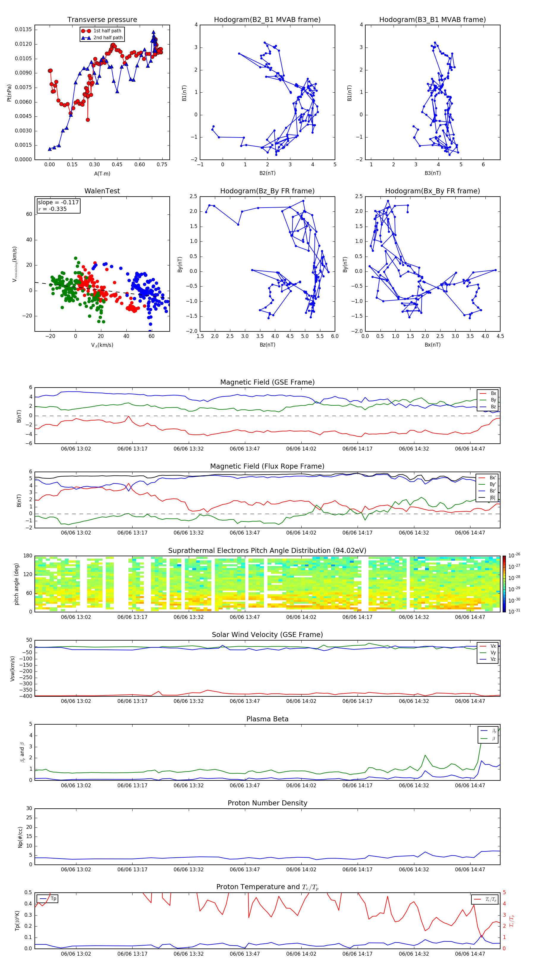Click the 'Proton Number Density' title
This screenshot has height=980, width=535.
(x=267, y=804)
